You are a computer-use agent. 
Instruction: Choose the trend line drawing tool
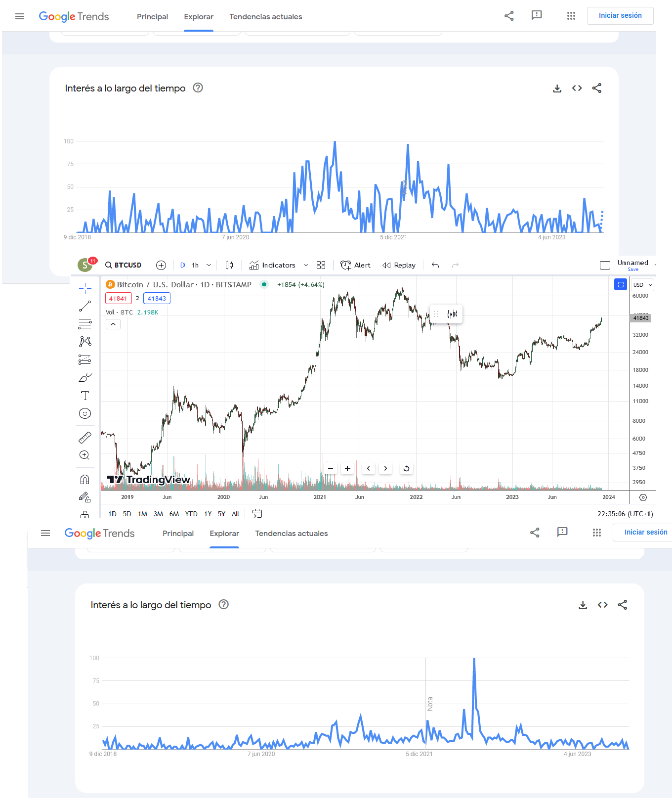tap(85, 306)
